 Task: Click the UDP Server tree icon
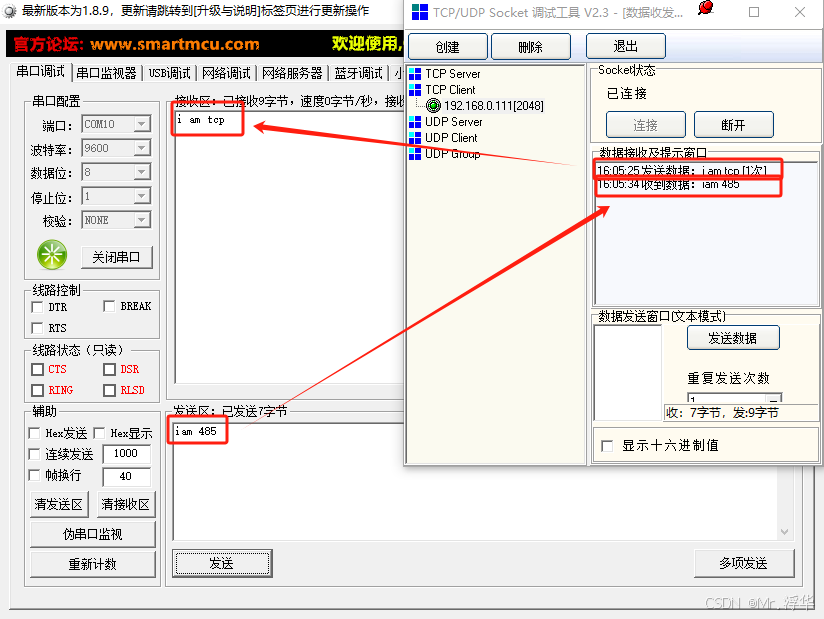[x=415, y=122]
